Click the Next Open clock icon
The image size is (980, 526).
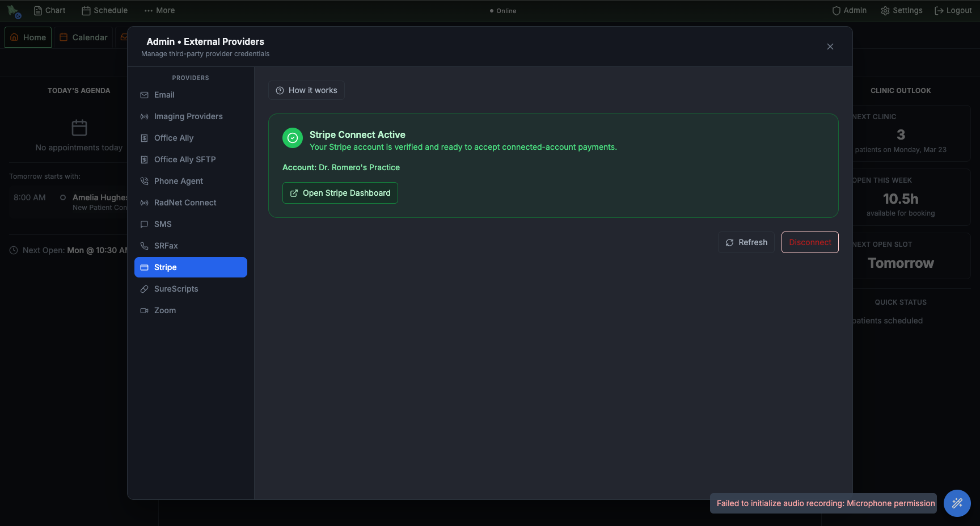tap(14, 250)
